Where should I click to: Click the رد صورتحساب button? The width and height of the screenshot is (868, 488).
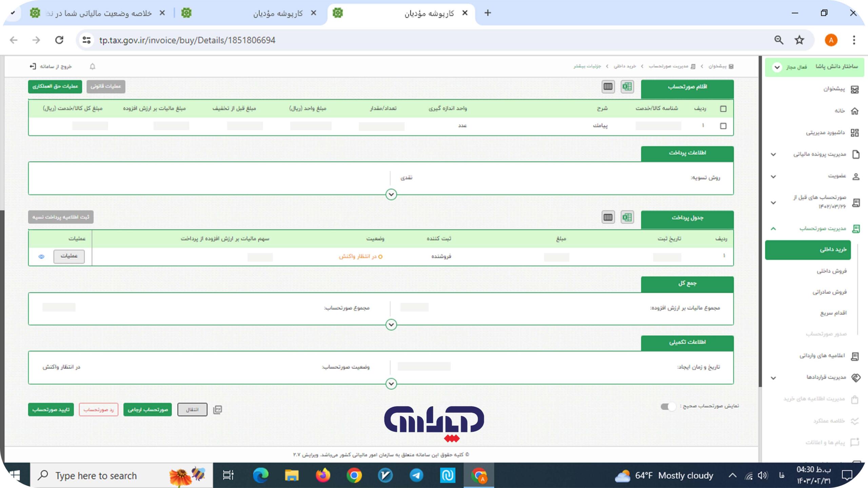click(x=98, y=410)
